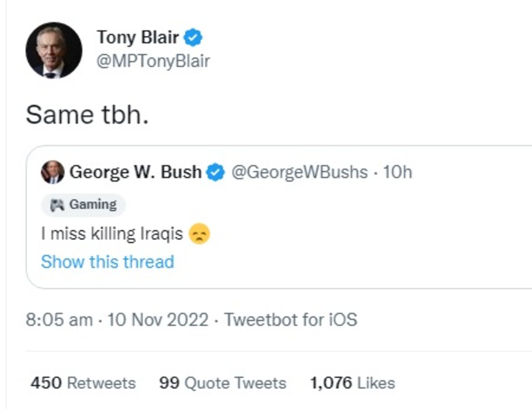Click the George W. Bush display name

point(136,172)
